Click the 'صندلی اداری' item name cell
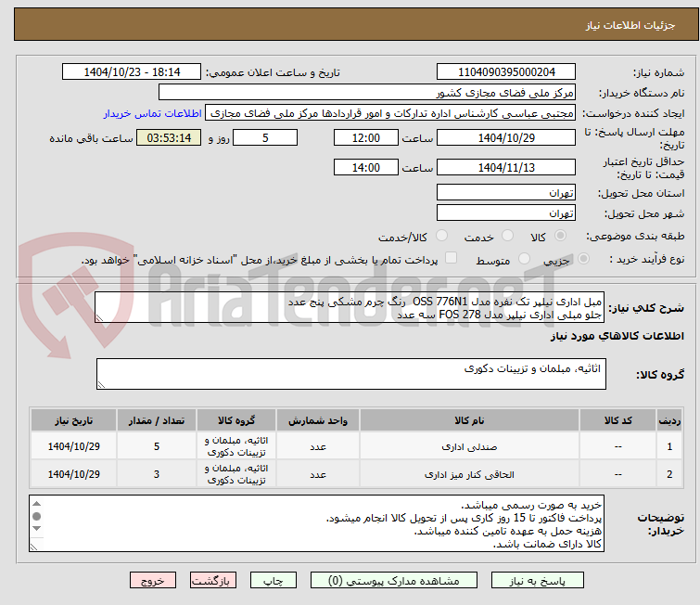The height and width of the screenshot is (605, 700). click(469, 446)
